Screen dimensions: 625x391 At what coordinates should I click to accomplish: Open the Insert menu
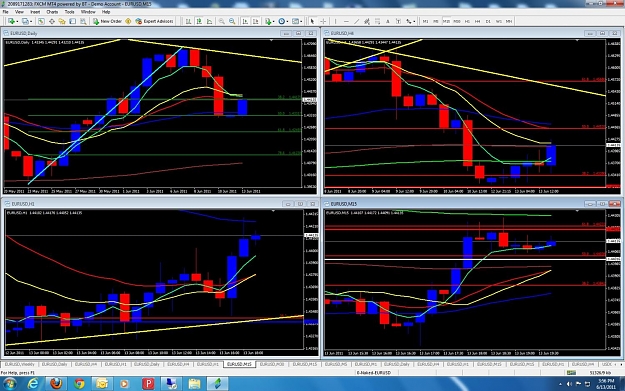[35, 12]
